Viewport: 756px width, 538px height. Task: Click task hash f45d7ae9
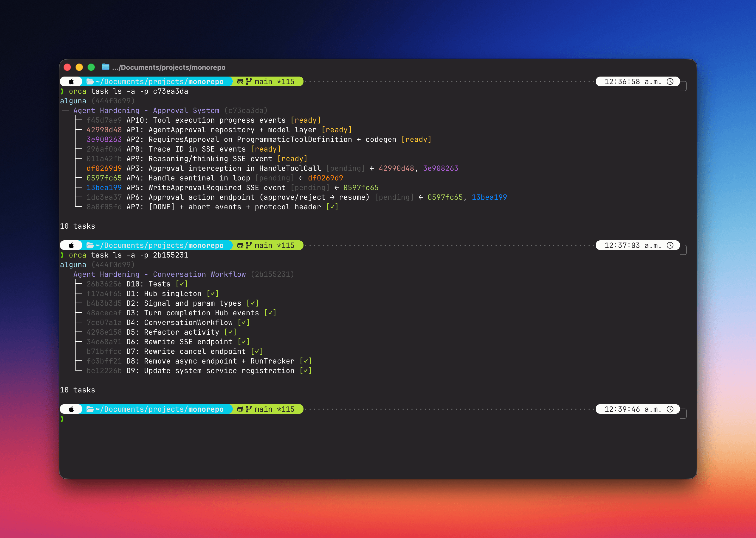(x=104, y=120)
